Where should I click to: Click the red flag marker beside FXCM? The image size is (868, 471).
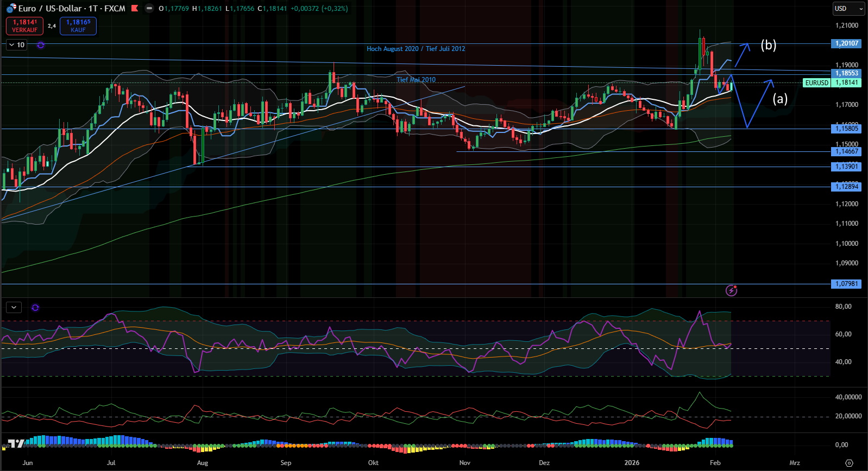tap(135, 9)
